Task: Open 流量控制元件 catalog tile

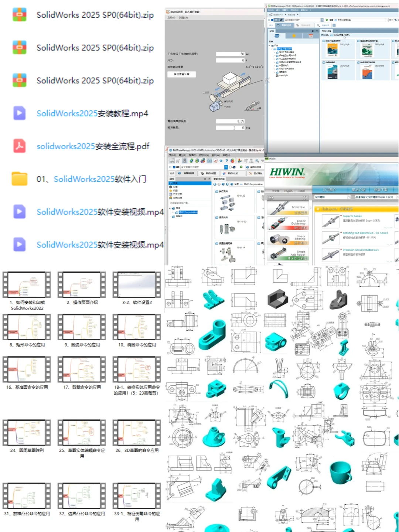Action: [234, 253]
